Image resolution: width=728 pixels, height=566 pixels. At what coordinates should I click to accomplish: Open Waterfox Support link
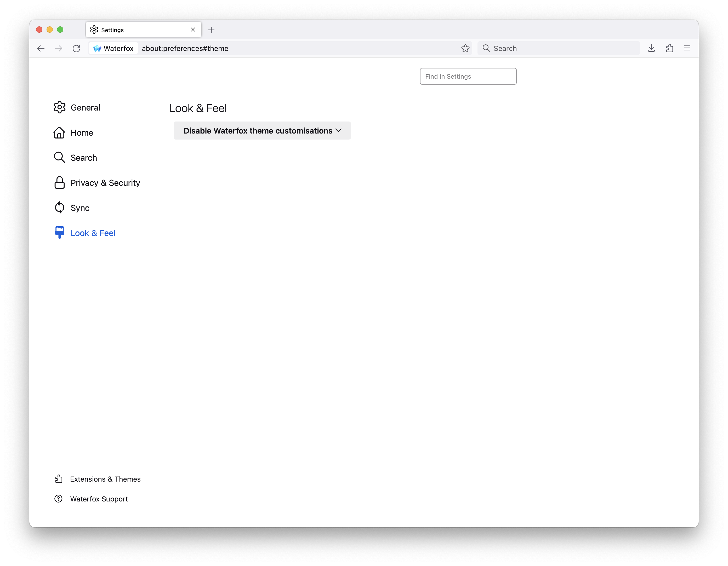pos(99,499)
